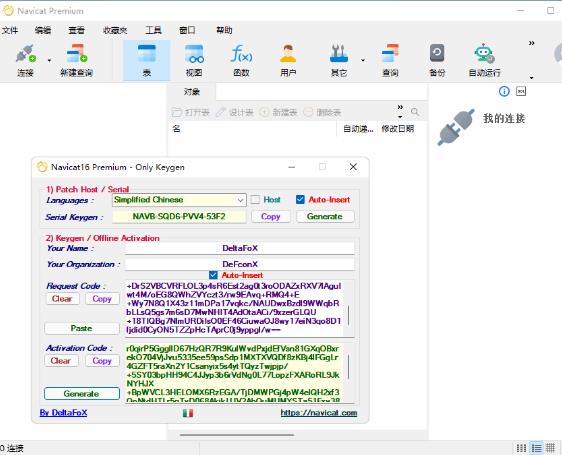The image size is (562, 455).
Task: Click Design Table (设计表) in object toolbar
Action: (x=235, y=112)
